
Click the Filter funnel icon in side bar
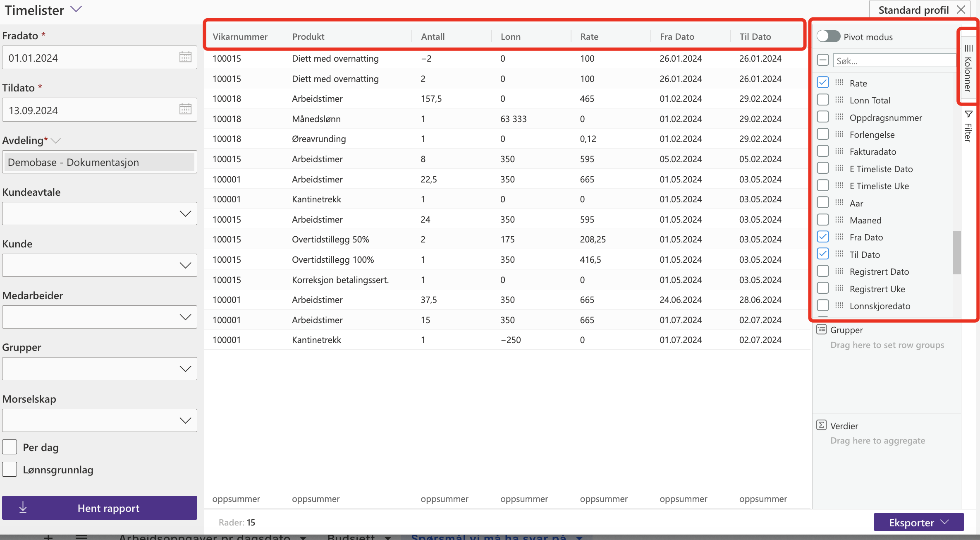(x=968, y=114)
